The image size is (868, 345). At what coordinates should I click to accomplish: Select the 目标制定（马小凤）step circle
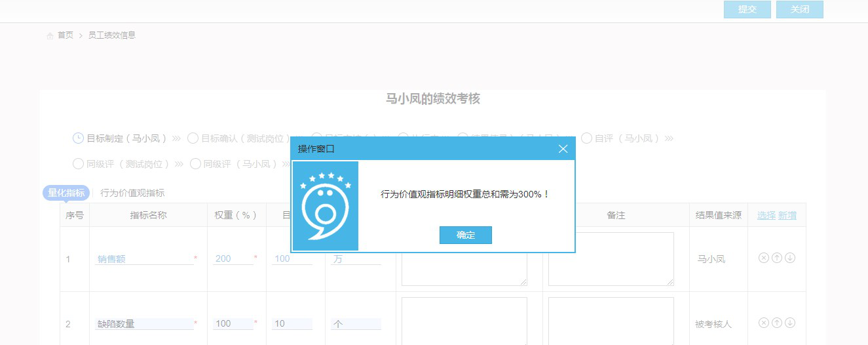click(x=78, y=138)
